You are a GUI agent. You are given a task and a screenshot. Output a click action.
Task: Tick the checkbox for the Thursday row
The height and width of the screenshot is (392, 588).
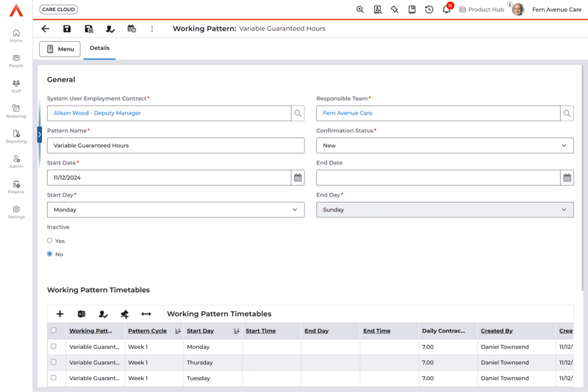pyautogui.click(x=54, y=362)
